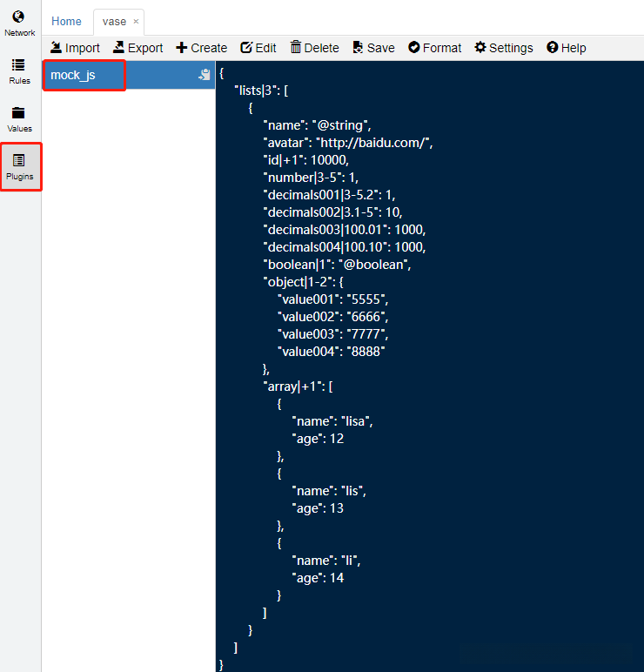This screenshot has height=672, width=644.
Task: Select the vase tab
Action: tap(114, 22)
